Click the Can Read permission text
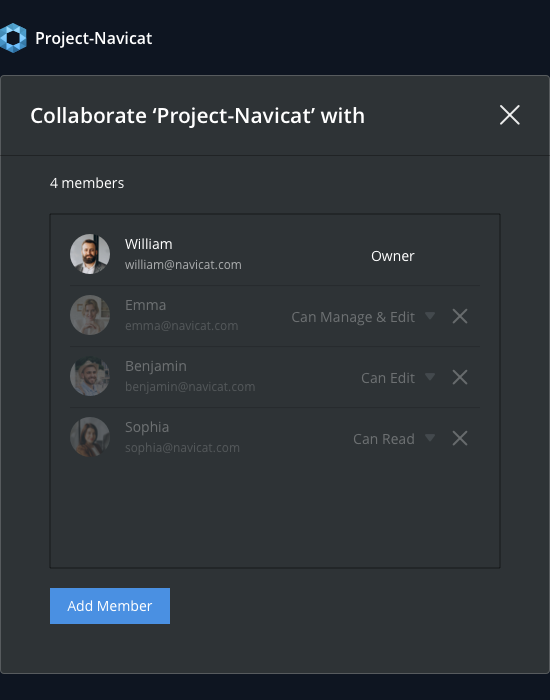The height and width of the screenshot is (700, 550). [384, 439]
